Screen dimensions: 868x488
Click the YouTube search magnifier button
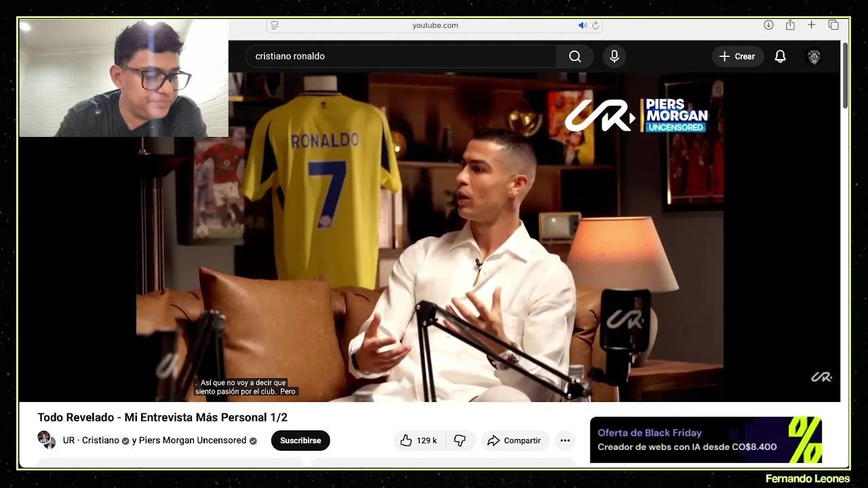(575, 56)
